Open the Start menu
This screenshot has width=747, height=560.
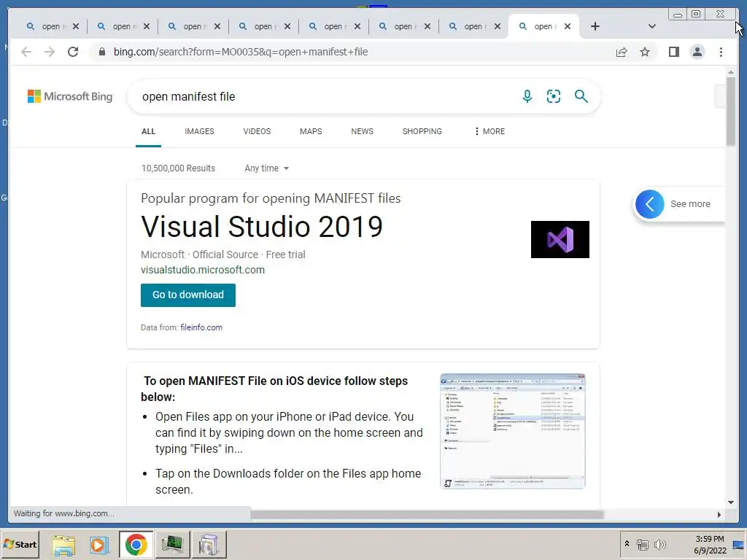20,545
